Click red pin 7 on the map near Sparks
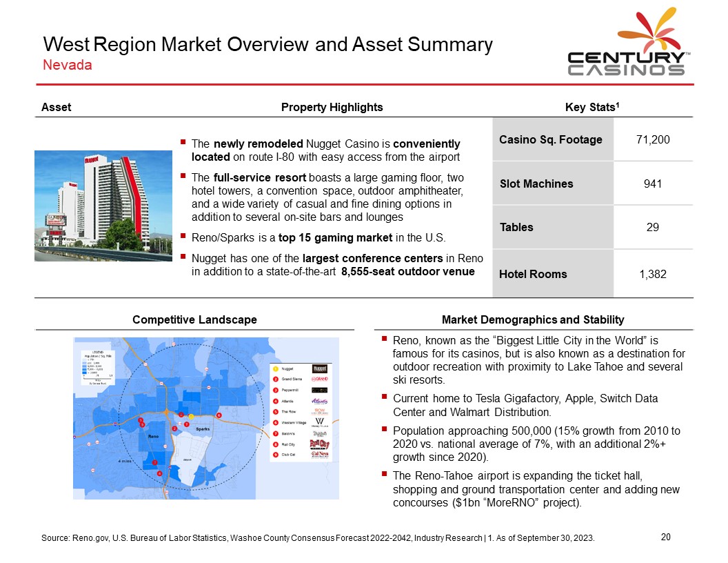 (x=187, y=424)
